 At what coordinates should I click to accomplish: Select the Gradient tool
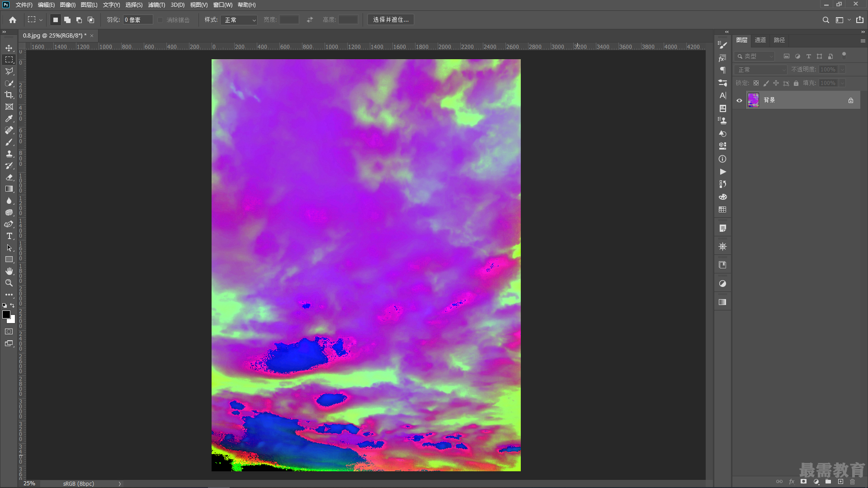(x=9, y=189)
